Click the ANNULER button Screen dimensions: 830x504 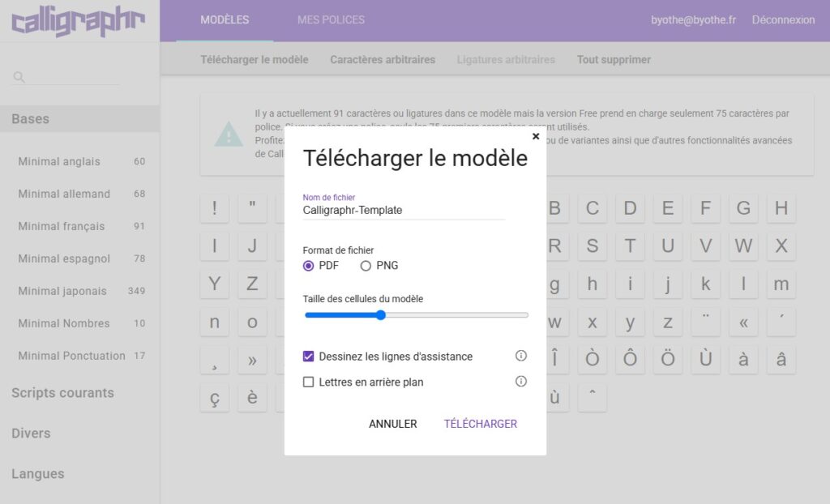click(x=393, y=424)
